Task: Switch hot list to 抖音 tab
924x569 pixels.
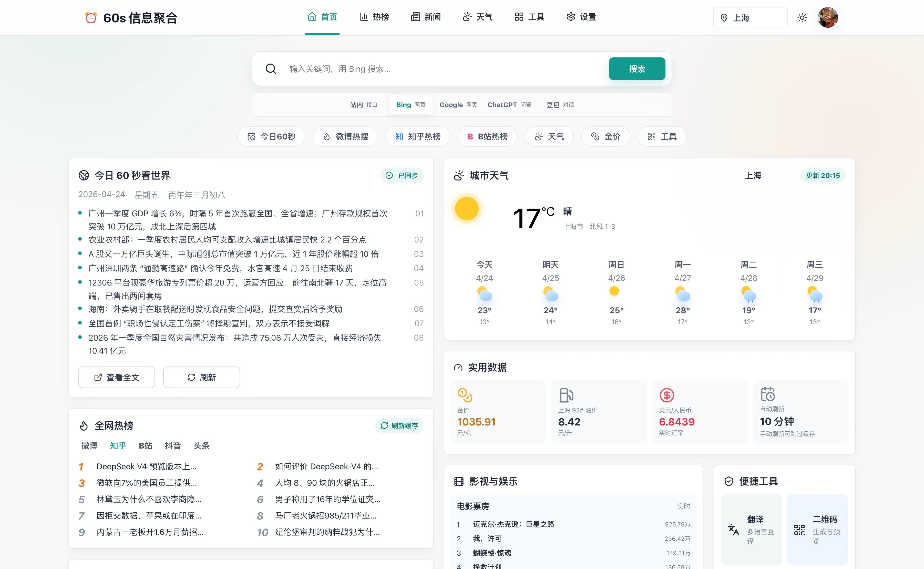Action: pos(173,445)
